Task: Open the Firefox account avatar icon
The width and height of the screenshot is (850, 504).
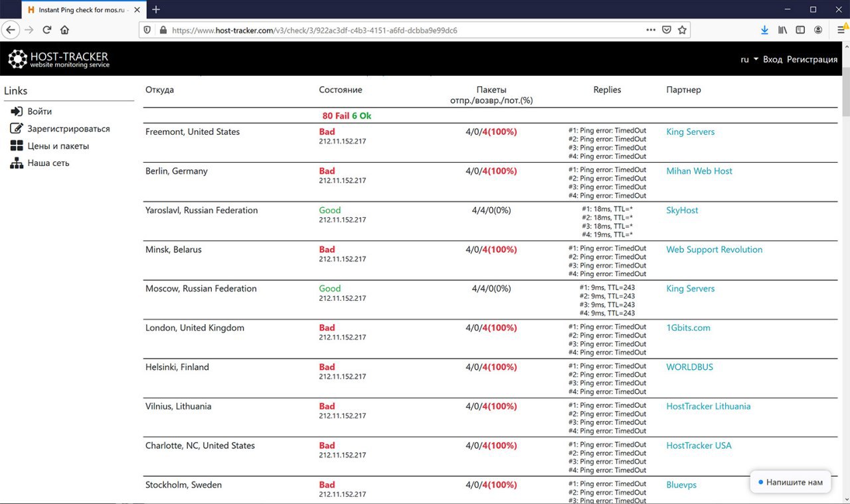Action: [818, 30]
